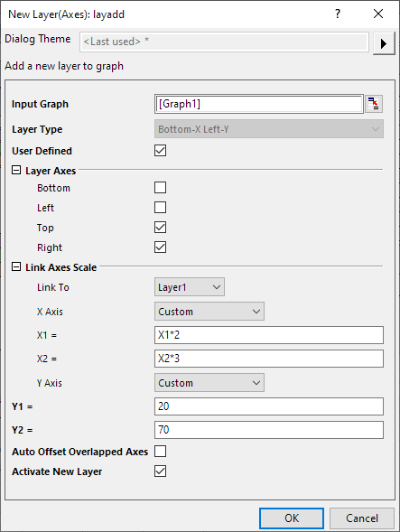Check Auto Offset Overlapped Axes
Screen dimensions: 400x532
(160, 452)
